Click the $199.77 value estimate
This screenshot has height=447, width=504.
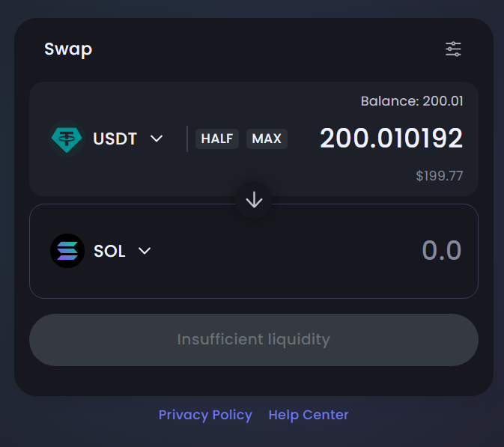tap(440, 176)
